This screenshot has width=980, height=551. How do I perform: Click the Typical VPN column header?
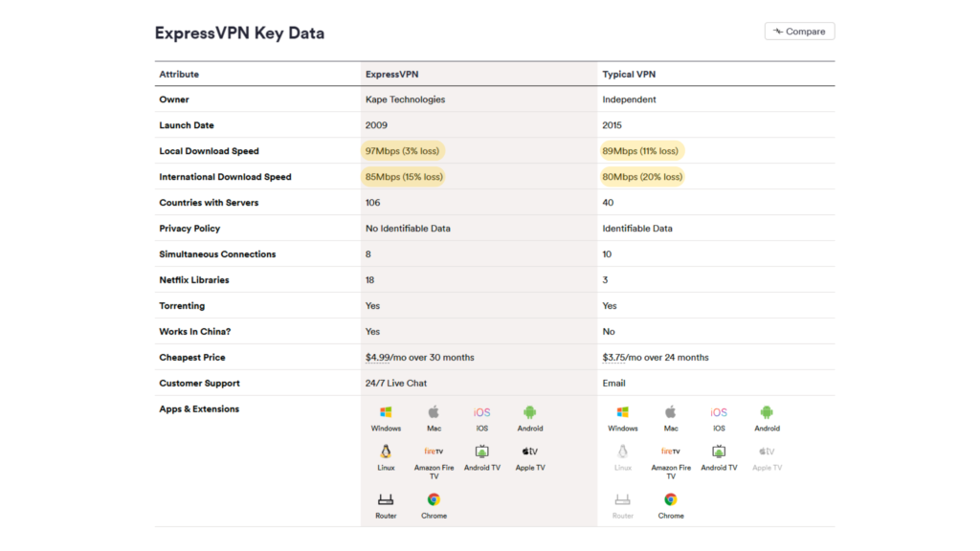point(629,75)
